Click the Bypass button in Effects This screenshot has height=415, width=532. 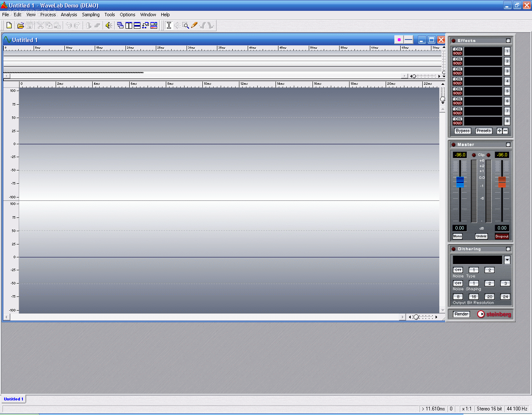(463, 131)
